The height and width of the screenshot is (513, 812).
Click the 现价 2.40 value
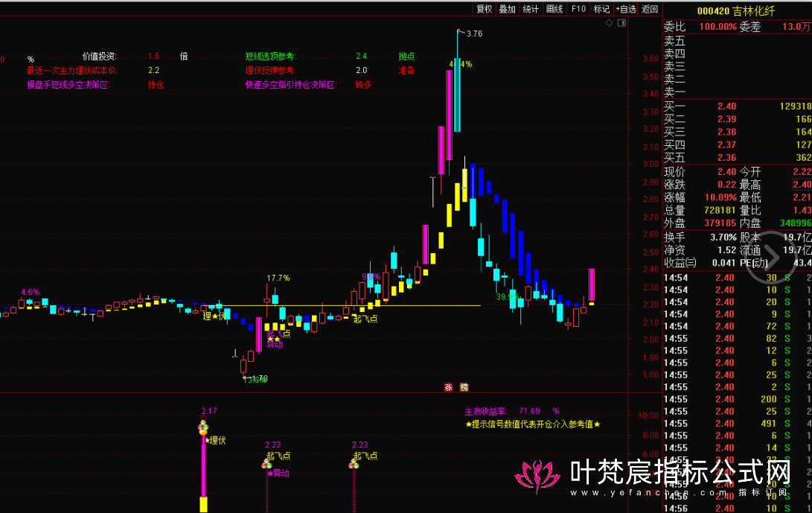tap(726, 171)
